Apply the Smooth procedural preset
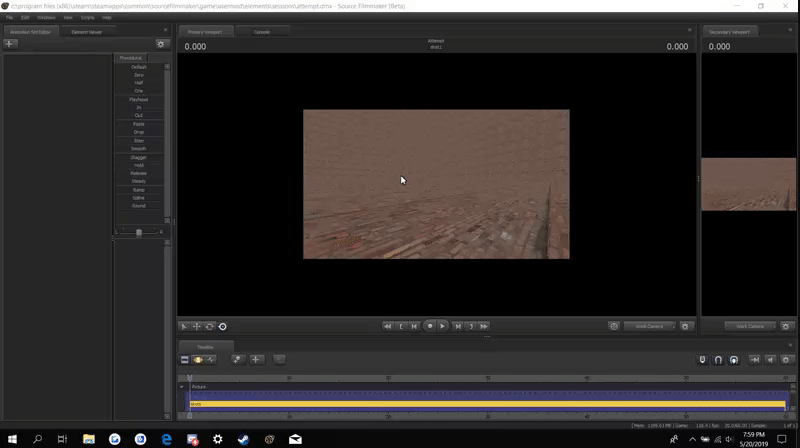Viewport: 800px width, 448px height. tap(139, 148)
